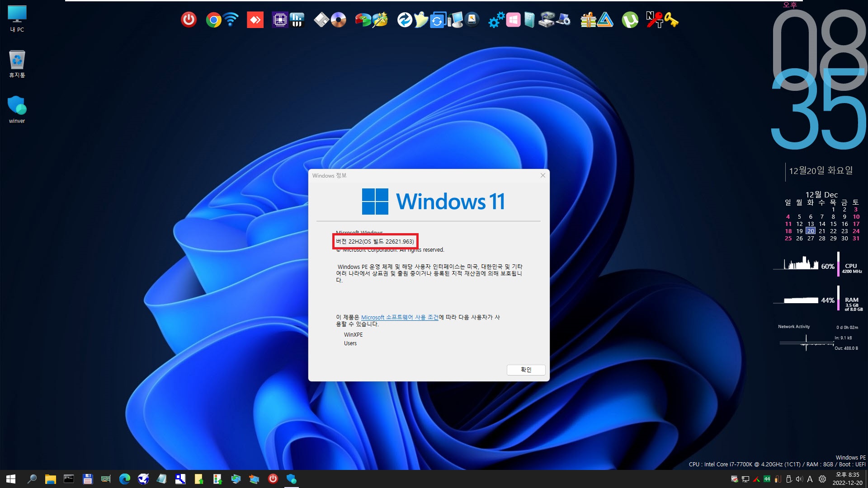
Task: Click the 12월20일 화요일 date text
Action: [x=821, y=171]
